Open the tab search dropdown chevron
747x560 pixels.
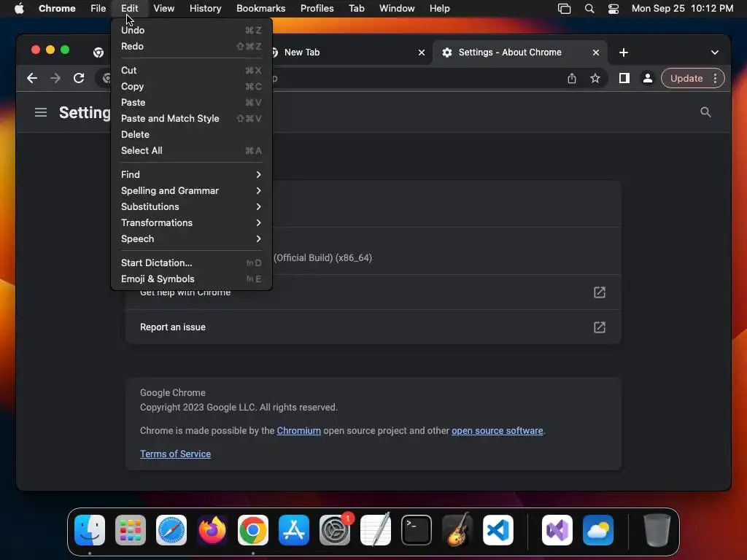[715, 52]
